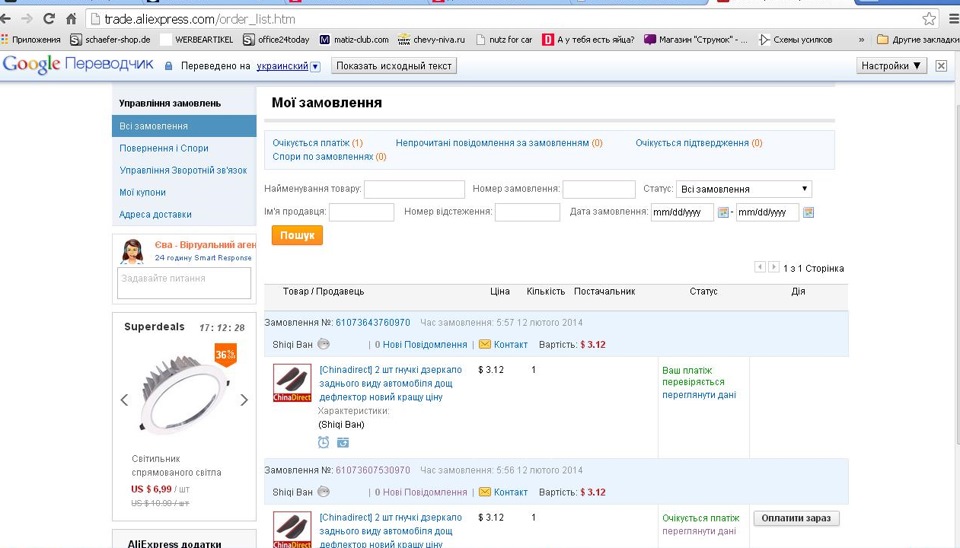Focus the Номер замовлення input field
This screenshot has height=548, width=960.
click(599, 189)
